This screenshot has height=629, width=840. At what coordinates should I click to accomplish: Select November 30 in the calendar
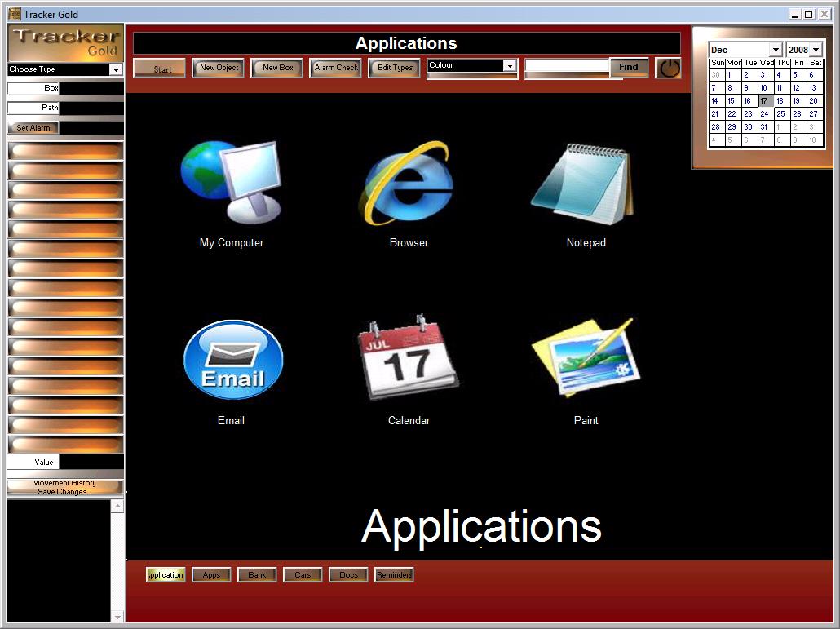pyautogui.click(x=716, y=75)
